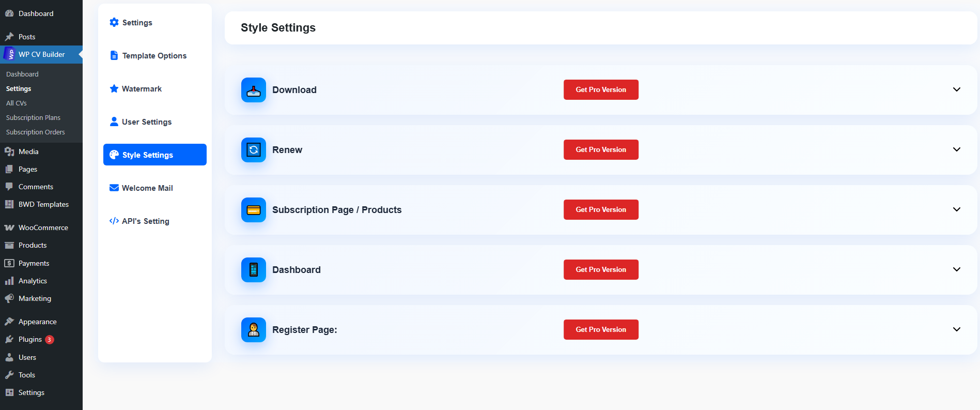Get Pro Version for Register Page
980x410 pixels.
[x=601, y=329]
